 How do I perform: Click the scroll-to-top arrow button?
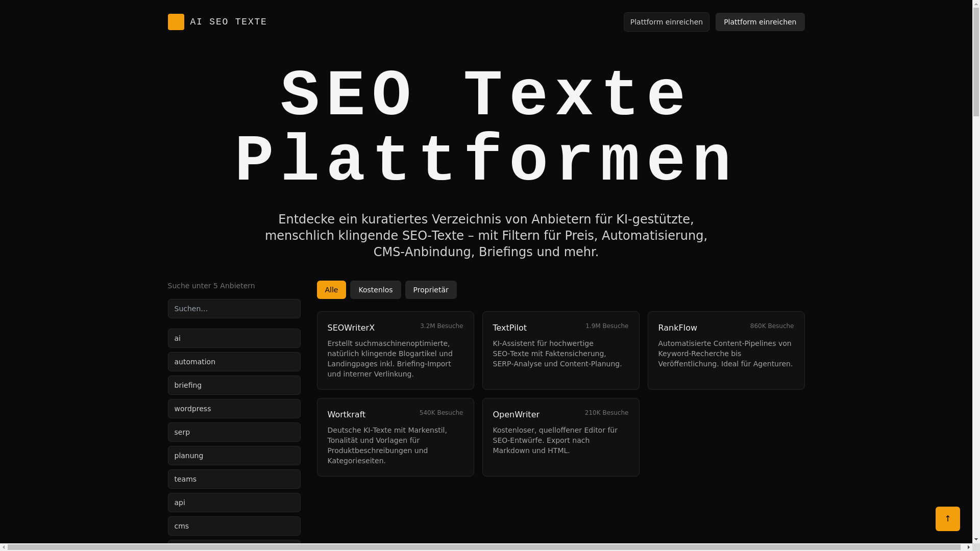947,519
